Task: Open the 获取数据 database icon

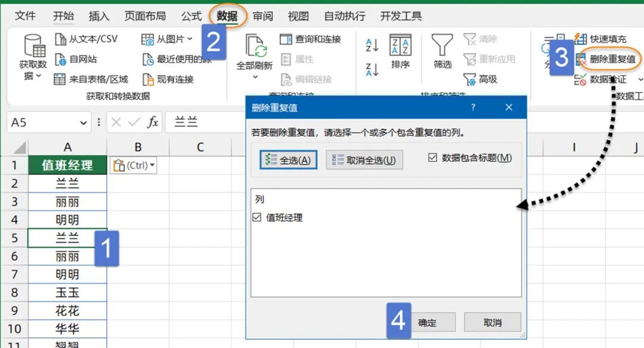Action: pyautogui.click(x=35, y=45)
